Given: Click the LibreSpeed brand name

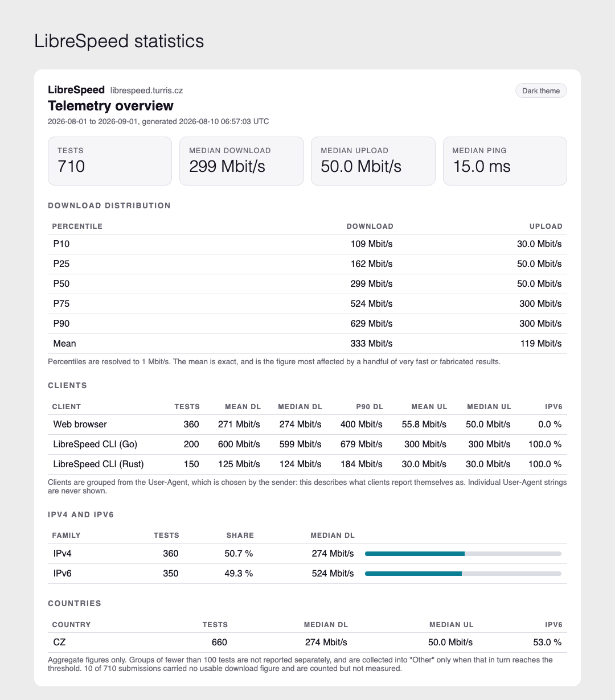Looking at the screenshot, I should (76, 89).
